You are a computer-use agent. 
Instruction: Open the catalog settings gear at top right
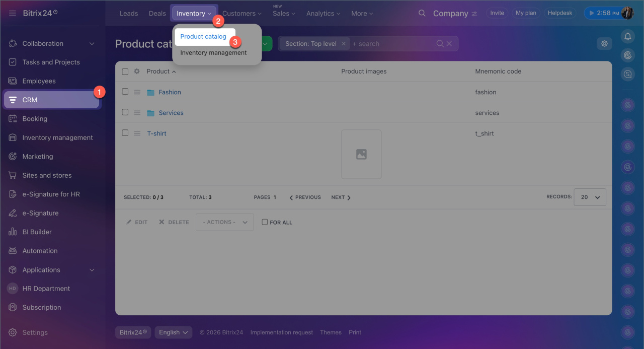tap(604, 44)
